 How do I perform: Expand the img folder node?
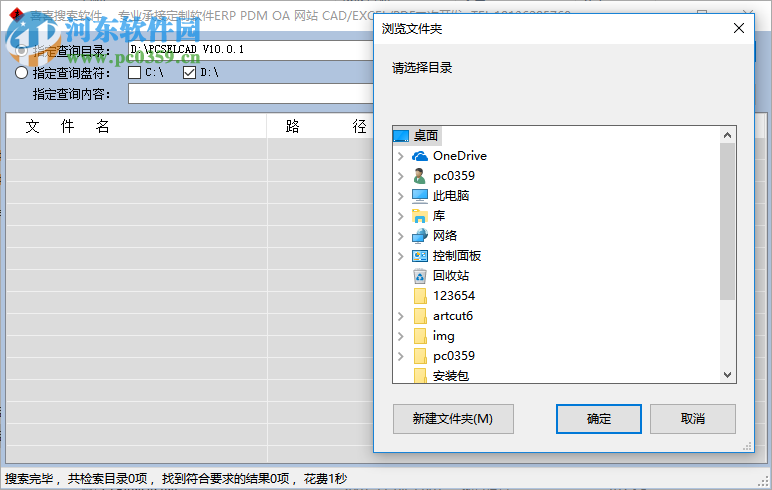(x=401, y=336)
